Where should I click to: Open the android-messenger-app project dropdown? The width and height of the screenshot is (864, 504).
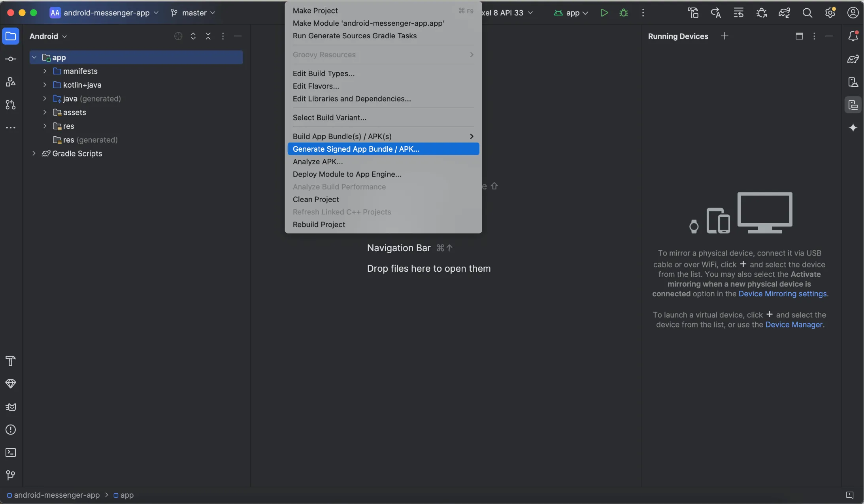(104, 13)
